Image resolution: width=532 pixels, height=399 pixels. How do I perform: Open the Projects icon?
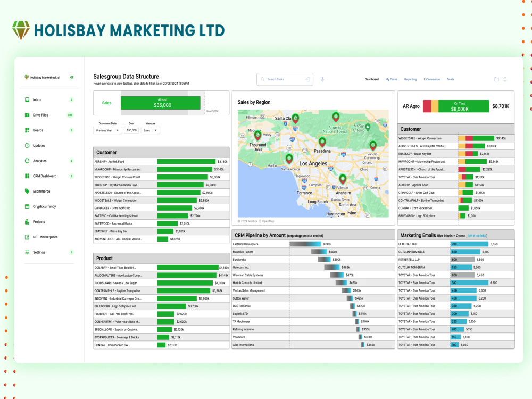click(x=27, y=222)
